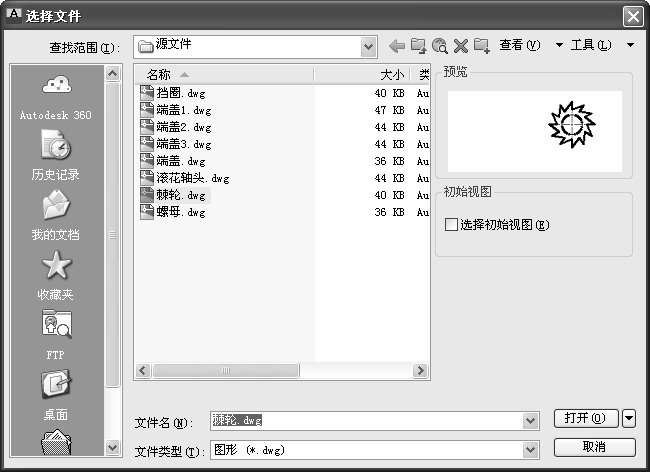Click the places sidebar vertical scrollbar thumb
Viewport: 650px width, 472px height.
[112, 235]
